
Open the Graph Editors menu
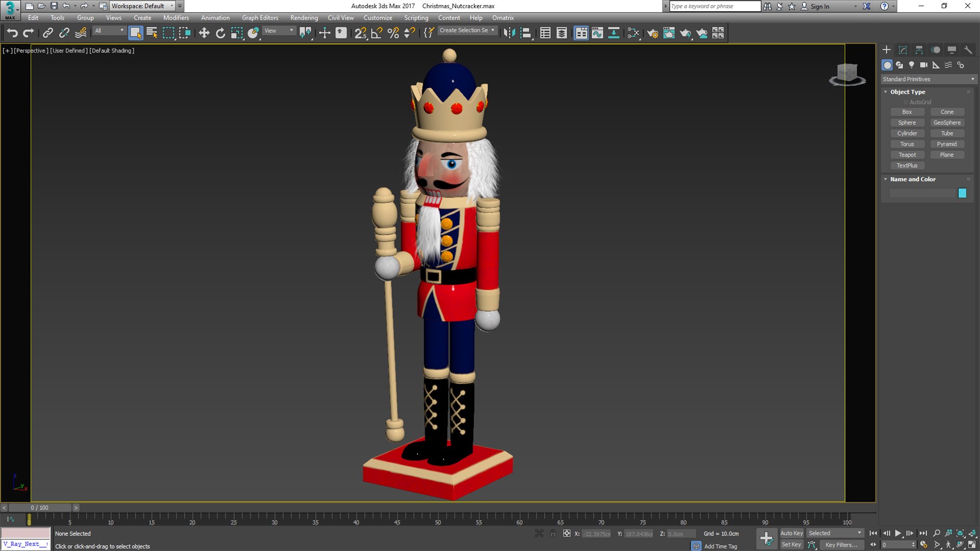point(260,18)
